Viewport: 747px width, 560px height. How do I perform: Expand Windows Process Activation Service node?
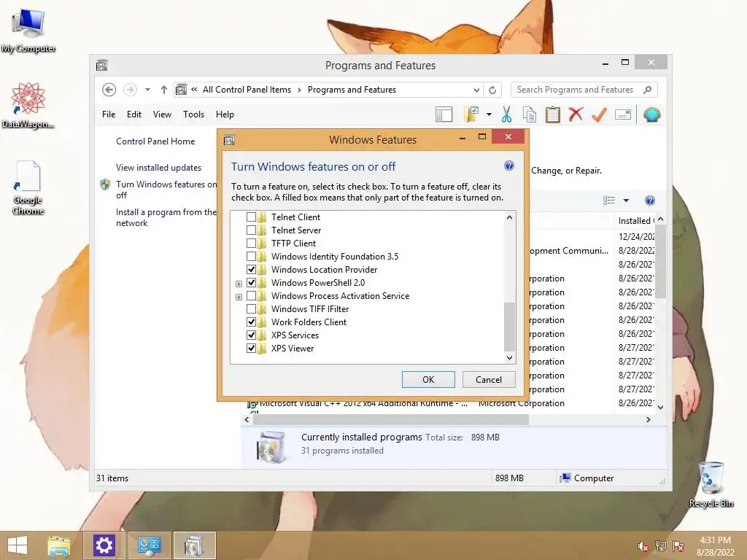pos(239,297)
